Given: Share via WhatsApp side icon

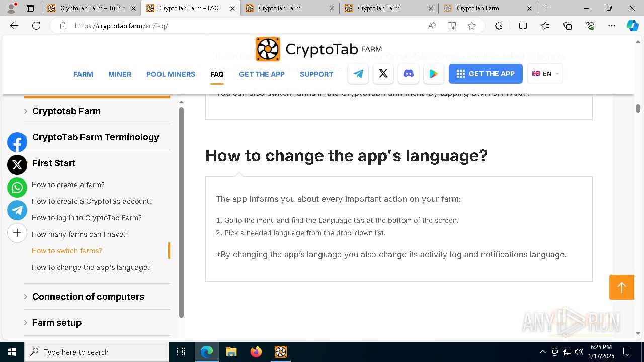Looking at the screenshot, I should [17, 188].
